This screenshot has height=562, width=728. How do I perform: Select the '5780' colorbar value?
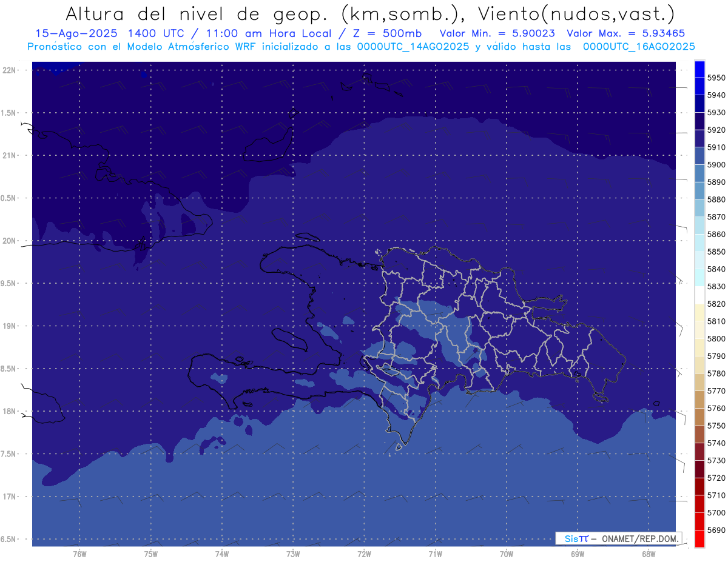[716, 373]
